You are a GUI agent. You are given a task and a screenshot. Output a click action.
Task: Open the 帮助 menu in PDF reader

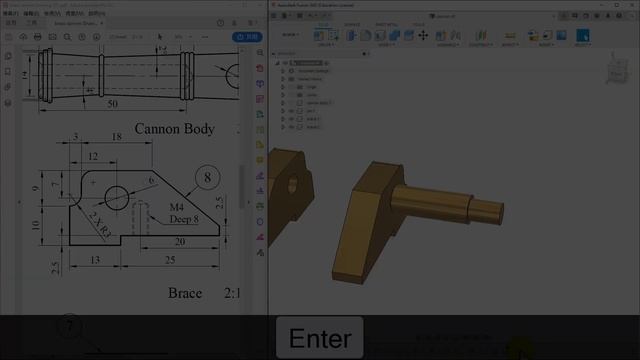97,13
